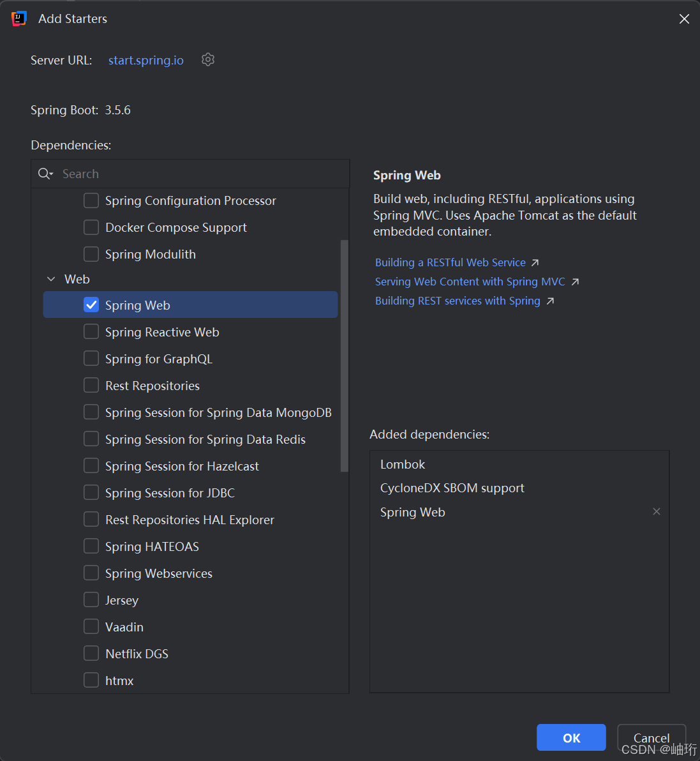The image size is (700, 761).
Task: Open Building REST services with Spring link
Action: [x=458, y=301]
